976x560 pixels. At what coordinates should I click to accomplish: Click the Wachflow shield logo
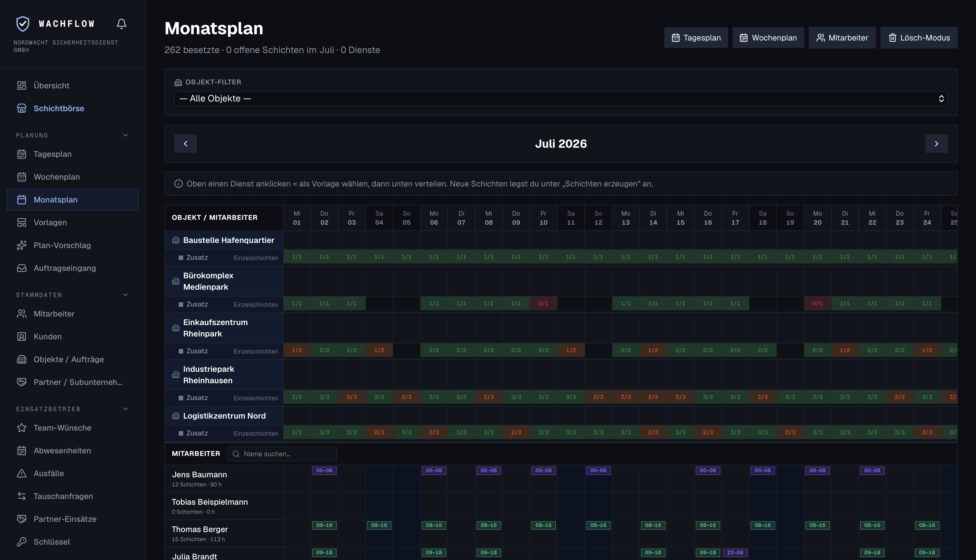click(x=23, y=24)
